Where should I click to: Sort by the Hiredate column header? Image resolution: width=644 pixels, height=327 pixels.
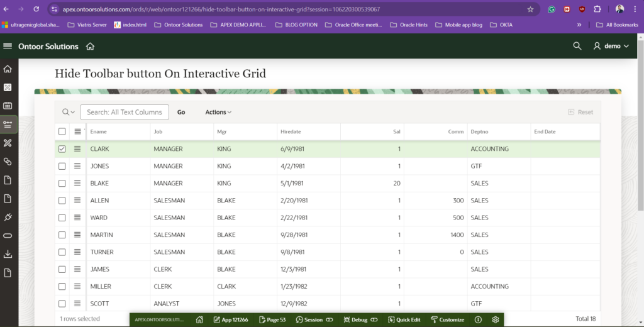pyautogui.click(x=291, y=131)
